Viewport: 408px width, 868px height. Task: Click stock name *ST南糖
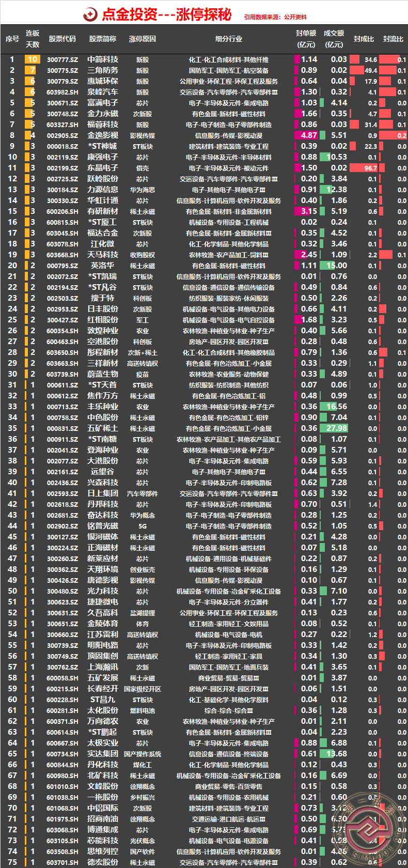pos(103,439)
